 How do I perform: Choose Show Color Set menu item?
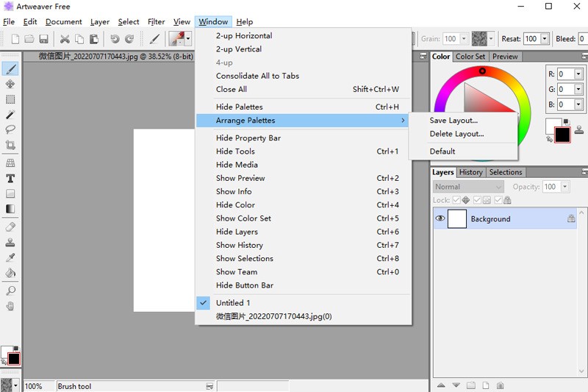(x=243, y=218)
